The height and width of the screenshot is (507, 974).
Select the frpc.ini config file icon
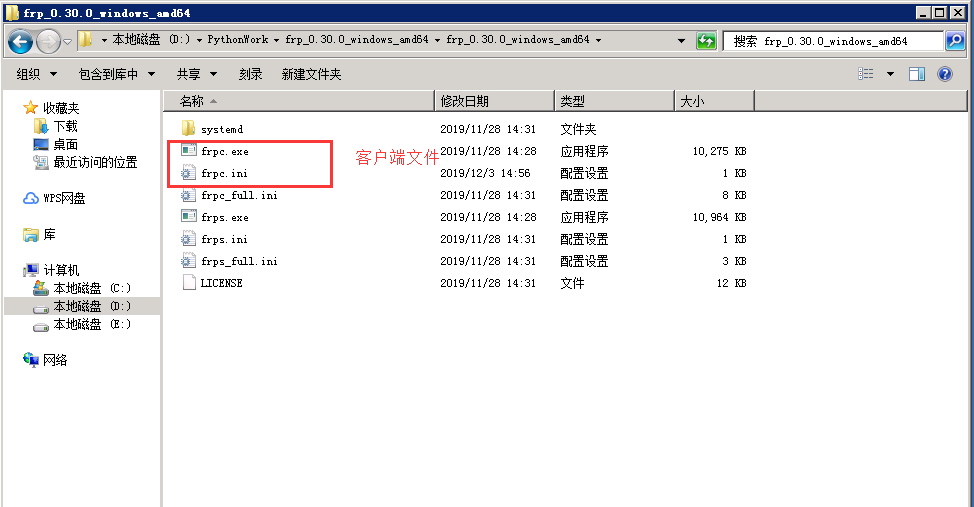[x=188, y=173]
